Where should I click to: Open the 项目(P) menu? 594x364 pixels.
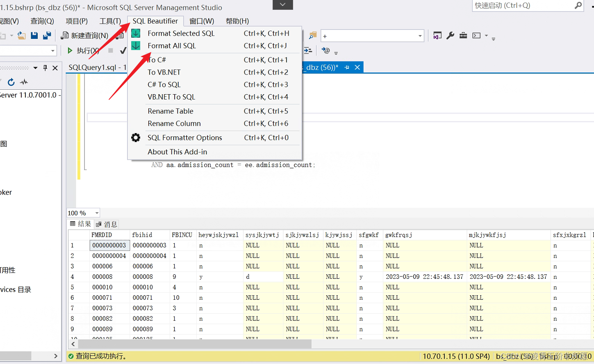coord(77,21)
